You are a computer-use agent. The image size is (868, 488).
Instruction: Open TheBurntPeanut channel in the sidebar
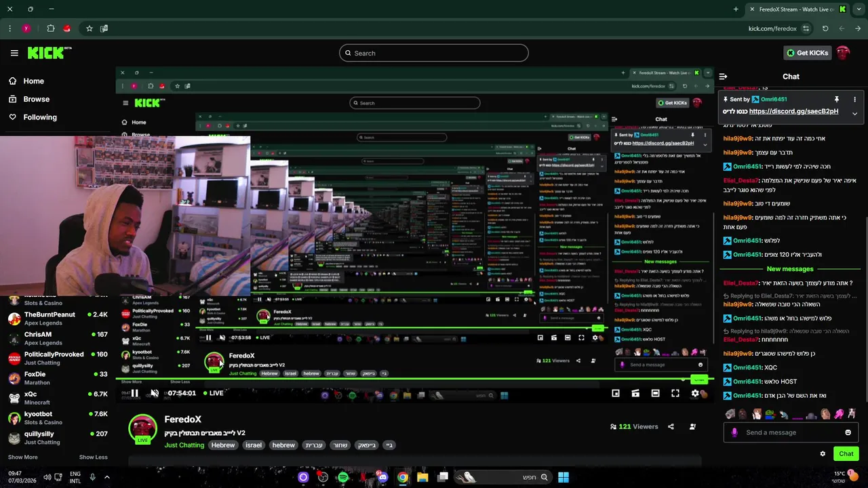click(57, 319)
